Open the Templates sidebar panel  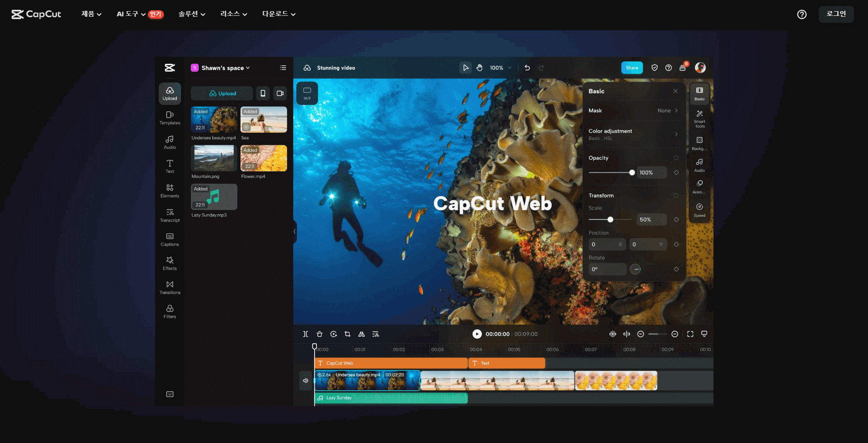pyautogui.click(x=170, y=118)
